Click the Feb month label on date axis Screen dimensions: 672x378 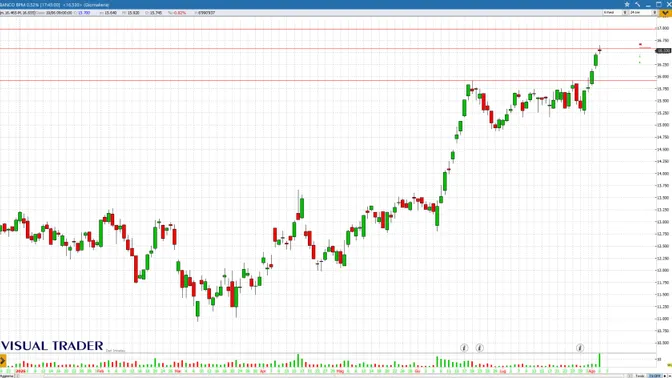point(100,371)
